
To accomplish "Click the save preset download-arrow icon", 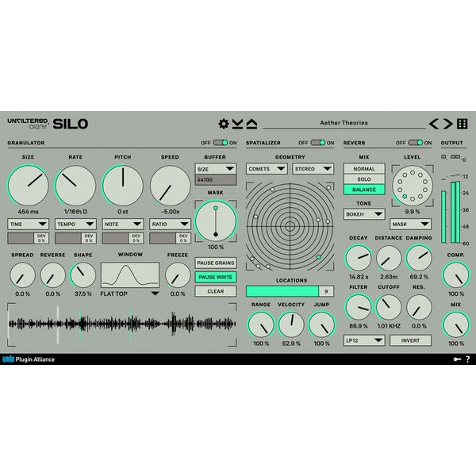I will point(237,124).
